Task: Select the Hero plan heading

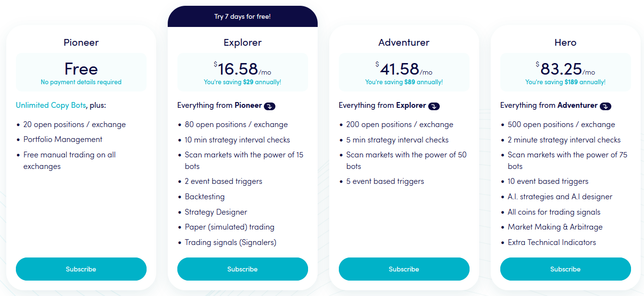Action: click(566, 42)
